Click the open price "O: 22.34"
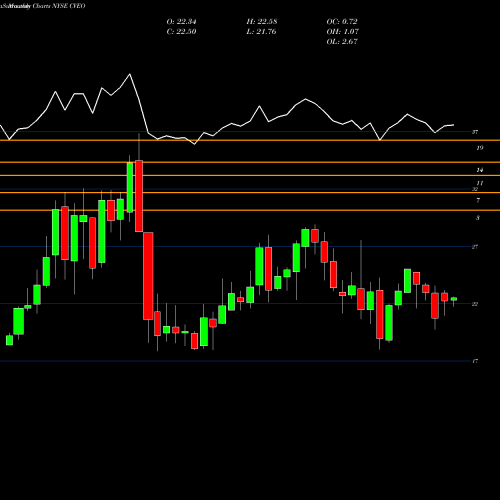This screenshot has height=500, width=500. coord(181,22)
